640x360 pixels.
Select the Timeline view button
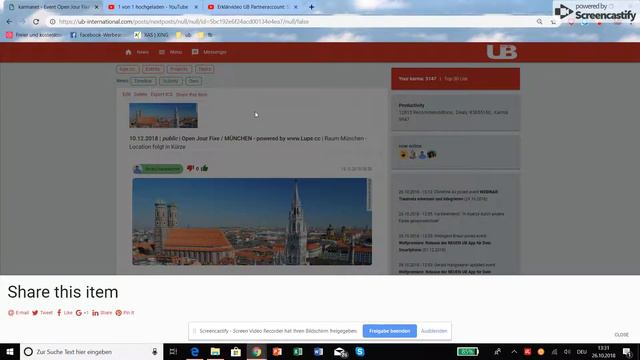[143, 81]
